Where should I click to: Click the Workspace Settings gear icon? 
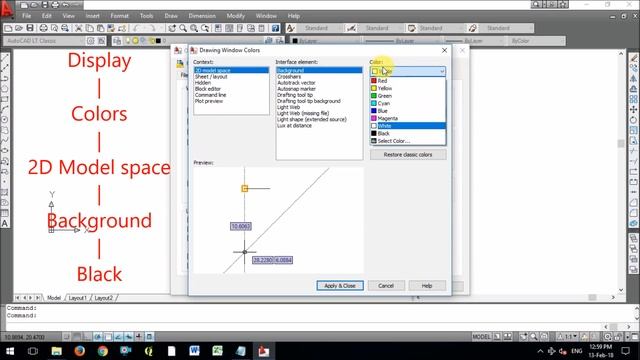91,41
